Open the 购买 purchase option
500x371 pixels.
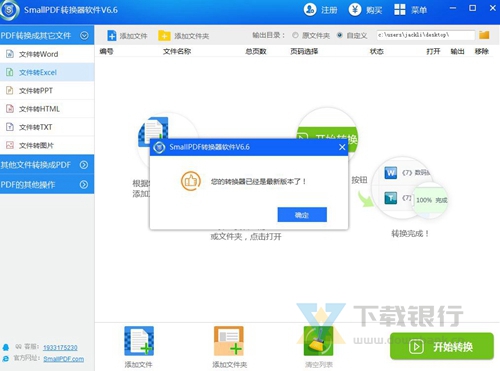[x=365, y=10]
